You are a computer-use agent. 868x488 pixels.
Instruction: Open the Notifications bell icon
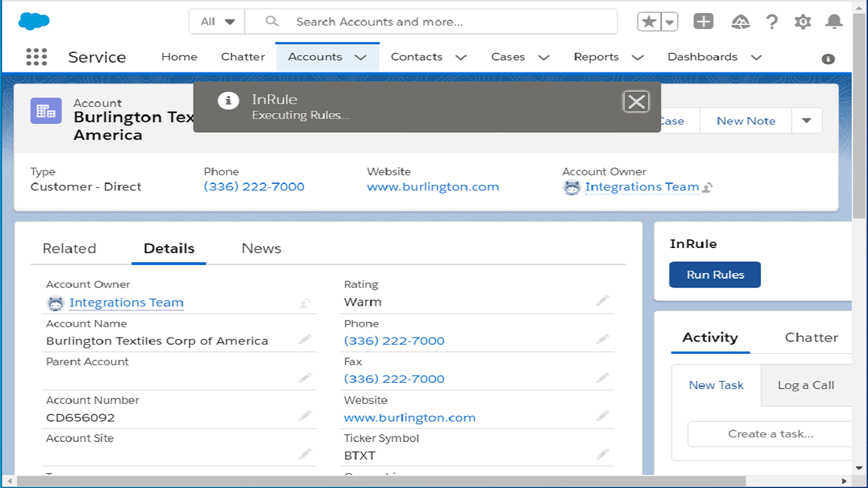833,22
